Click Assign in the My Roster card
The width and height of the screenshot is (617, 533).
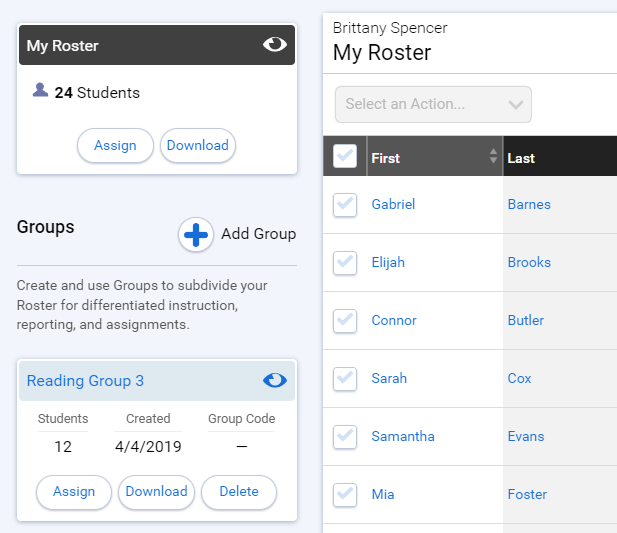pos(115,146)
